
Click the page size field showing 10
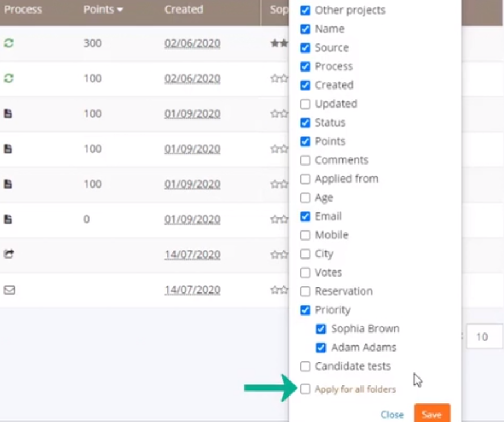[x=484, y=336]
